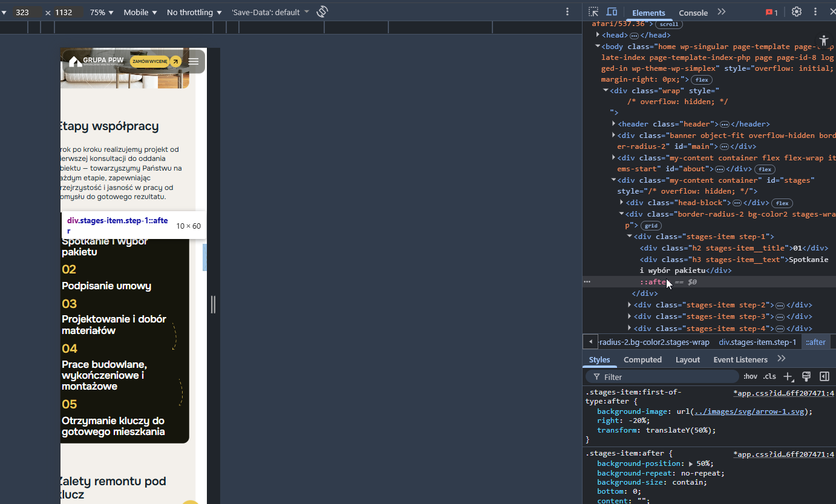Screen dimensions: 836x504
Task: Click the hamburger menu on the webpage
Action: pos(194,61)
